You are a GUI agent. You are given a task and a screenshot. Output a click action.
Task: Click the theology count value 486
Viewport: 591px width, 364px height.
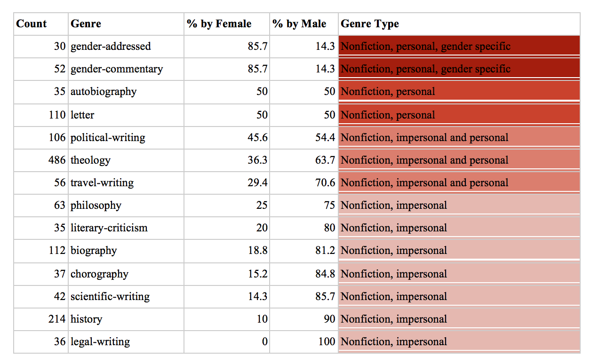pyautogui.click(x=56, y=160)
